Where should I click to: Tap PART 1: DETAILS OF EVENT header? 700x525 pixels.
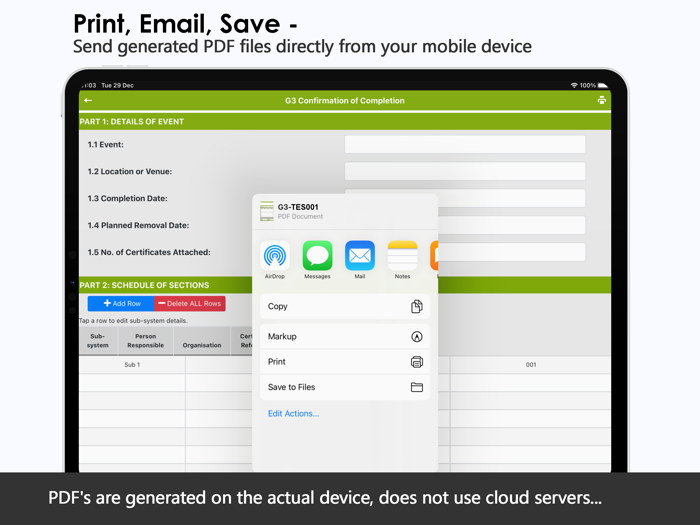(345, 121)
